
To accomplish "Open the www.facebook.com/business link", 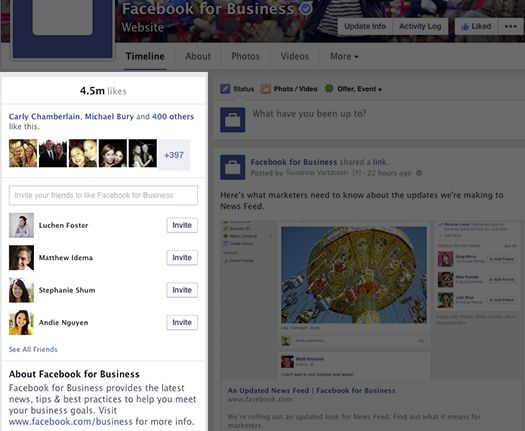I will pos(71,421).
